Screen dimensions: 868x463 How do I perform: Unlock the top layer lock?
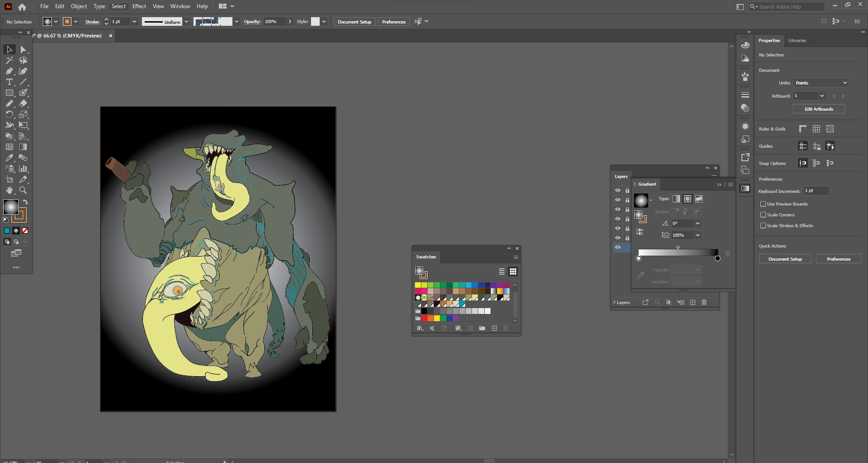point(627,190)
